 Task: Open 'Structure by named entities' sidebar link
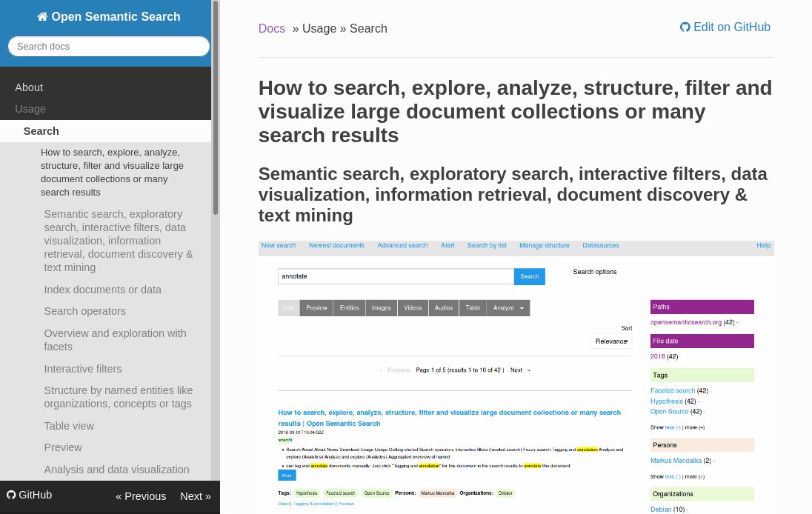coord(118,397)
